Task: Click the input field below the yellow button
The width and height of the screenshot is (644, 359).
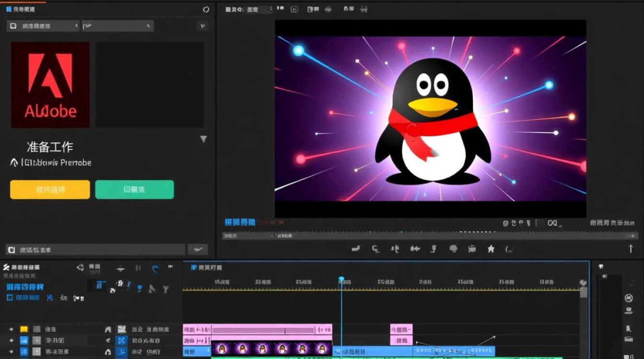Action: tap(95, 249)
